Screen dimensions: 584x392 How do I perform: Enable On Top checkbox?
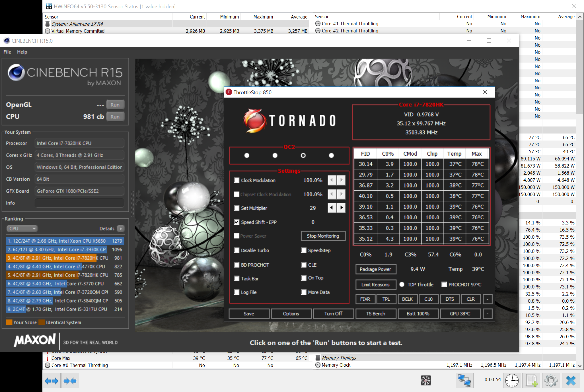pos(304,278)
